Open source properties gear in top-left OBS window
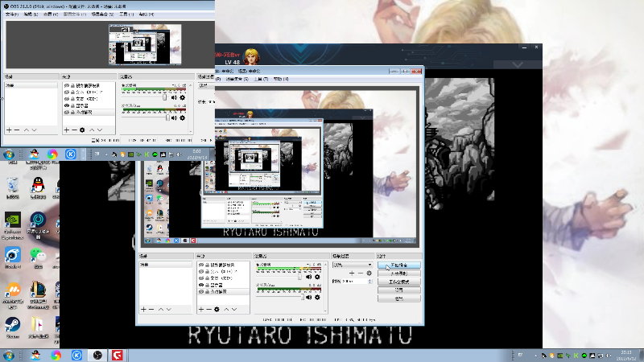 click(x=82, y=130)
